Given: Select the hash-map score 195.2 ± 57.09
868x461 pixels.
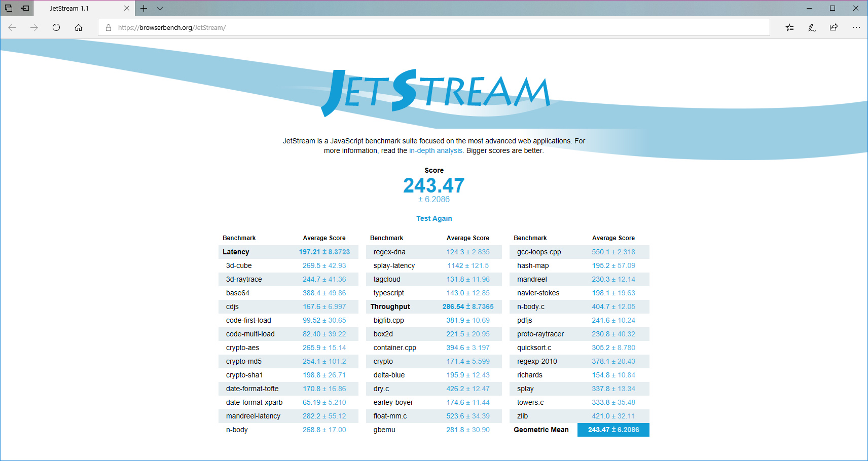Looking at the screenshot, I should pos(613,265).
